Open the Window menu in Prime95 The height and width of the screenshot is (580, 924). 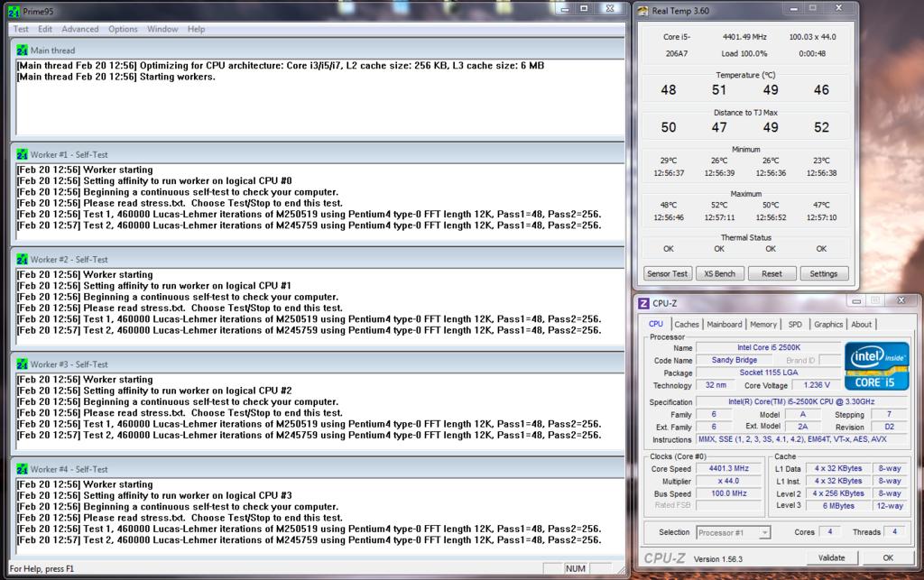(x=162, y=29)
